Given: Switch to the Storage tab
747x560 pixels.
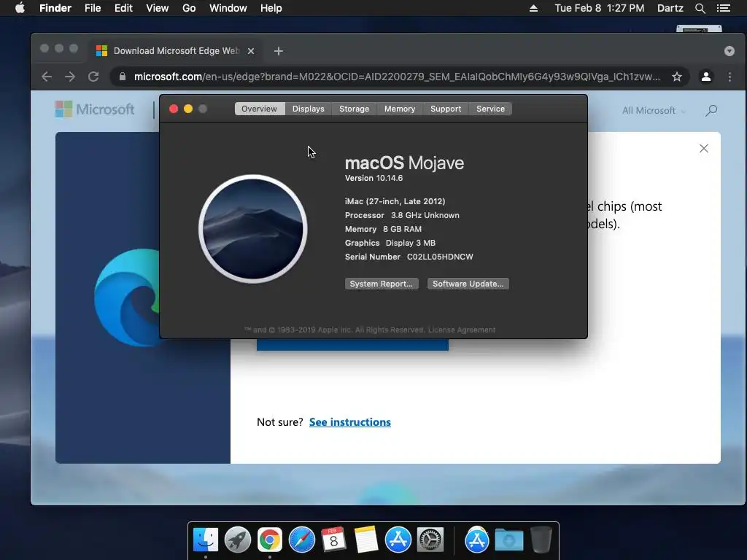Looking at the screenshot, I should tap(354, 109).
